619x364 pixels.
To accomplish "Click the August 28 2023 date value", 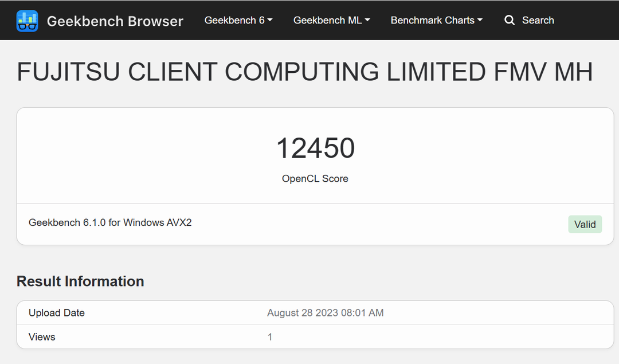I will (x=325, y=313).
